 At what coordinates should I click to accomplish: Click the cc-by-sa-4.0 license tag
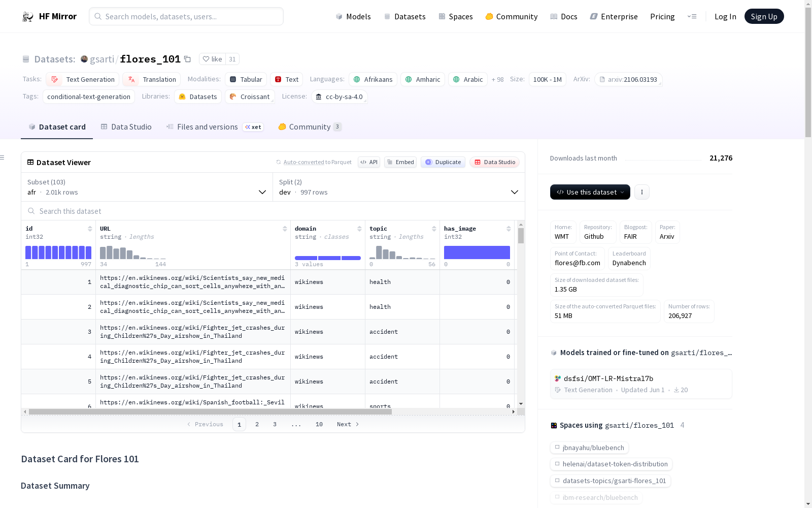(339, 97)
